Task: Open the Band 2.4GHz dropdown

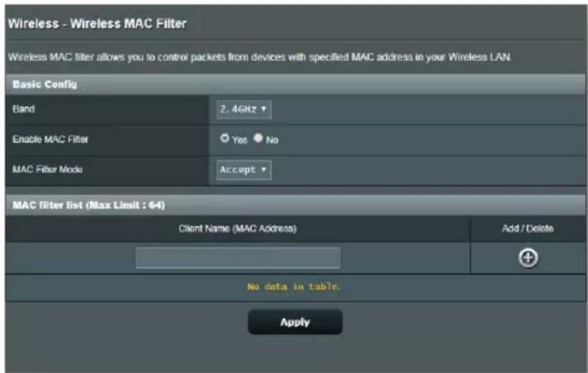Action: (x=244, y=110)
